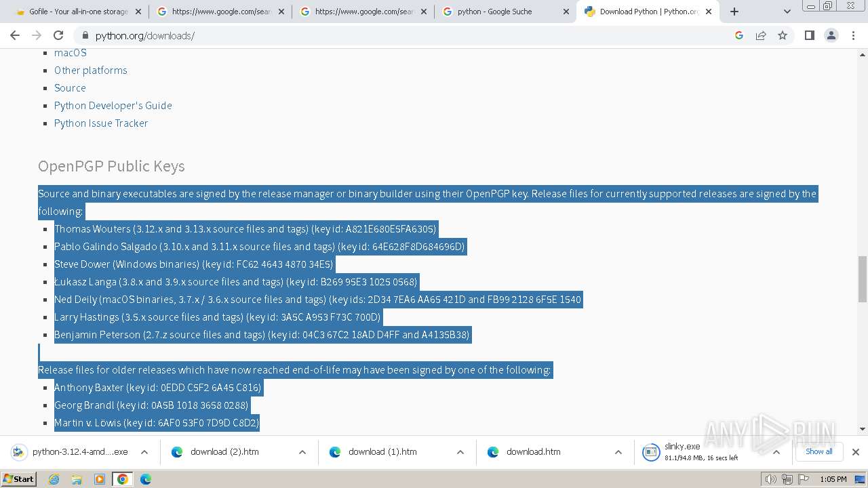Switch to the second google.com search tab
Viewport: 868px width, 488px height.
(x=363, y=12)
